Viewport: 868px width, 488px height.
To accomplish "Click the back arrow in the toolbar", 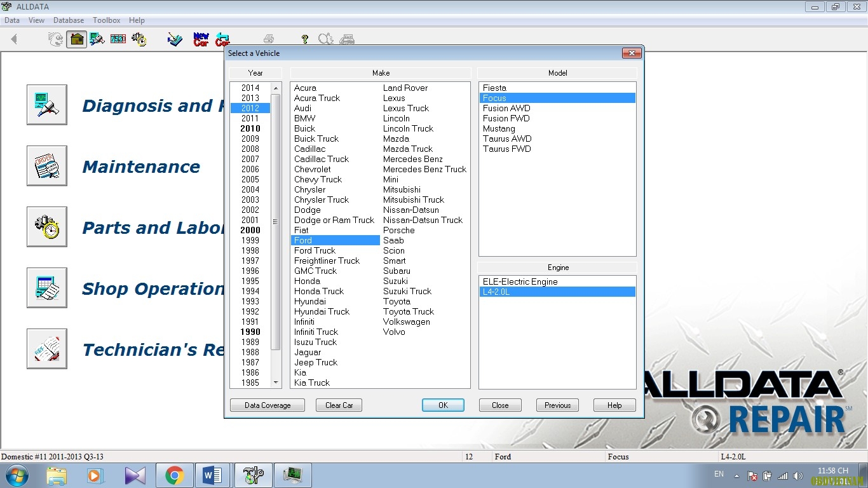I will pyautogui.click(x=14, y=39).
